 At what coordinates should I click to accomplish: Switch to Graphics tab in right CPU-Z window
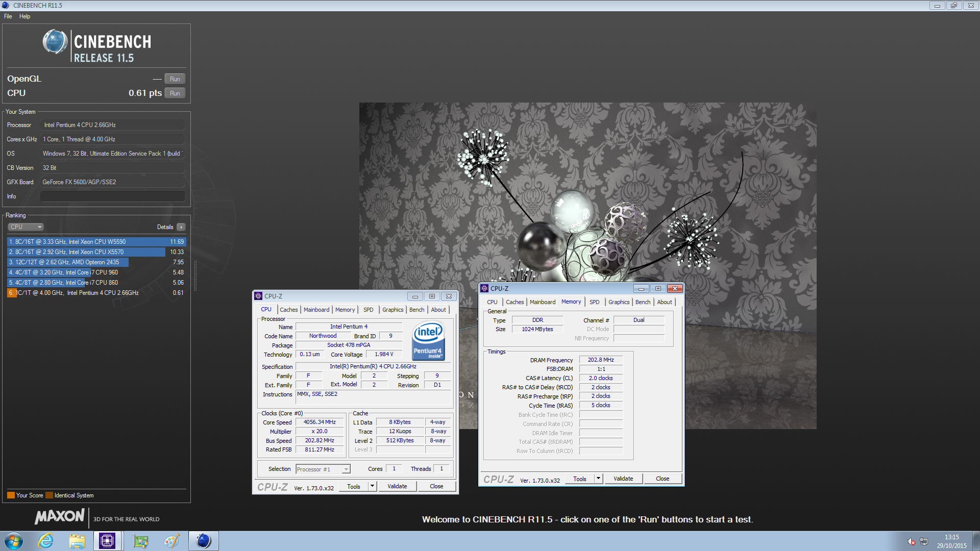click(x=619, y=302)
